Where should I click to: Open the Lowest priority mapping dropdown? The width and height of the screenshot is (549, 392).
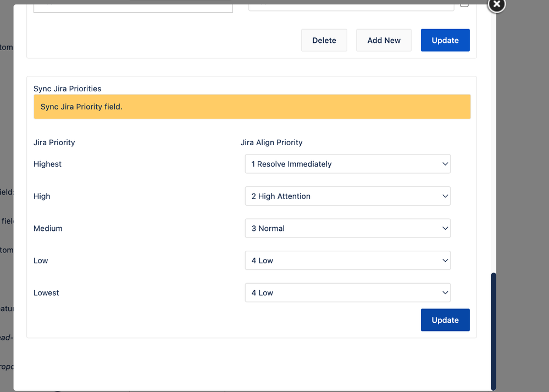click(348, 293)
